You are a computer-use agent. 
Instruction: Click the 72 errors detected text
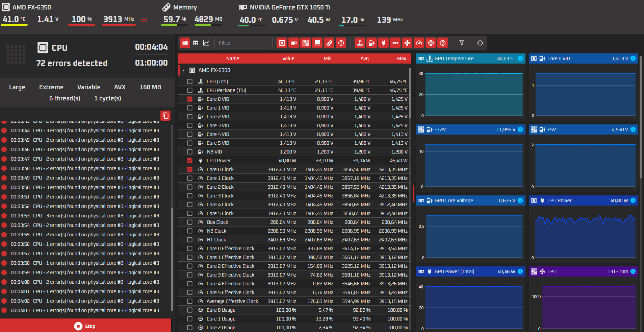point(72,63)
